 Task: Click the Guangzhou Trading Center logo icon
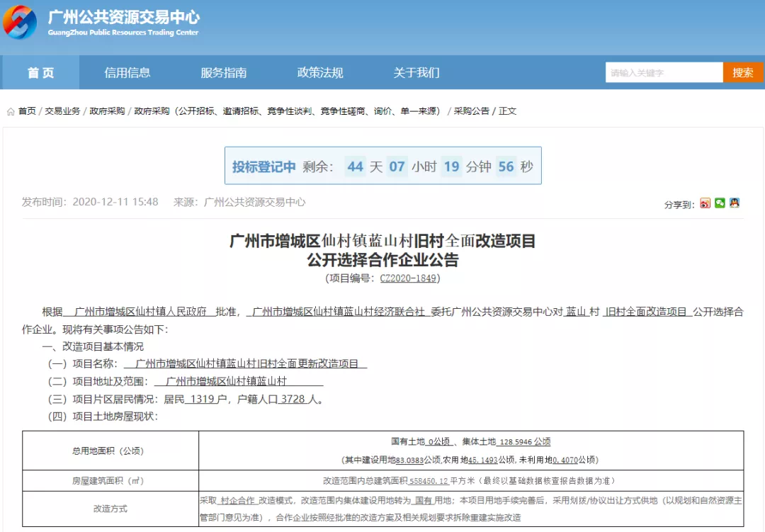point(21,23)
